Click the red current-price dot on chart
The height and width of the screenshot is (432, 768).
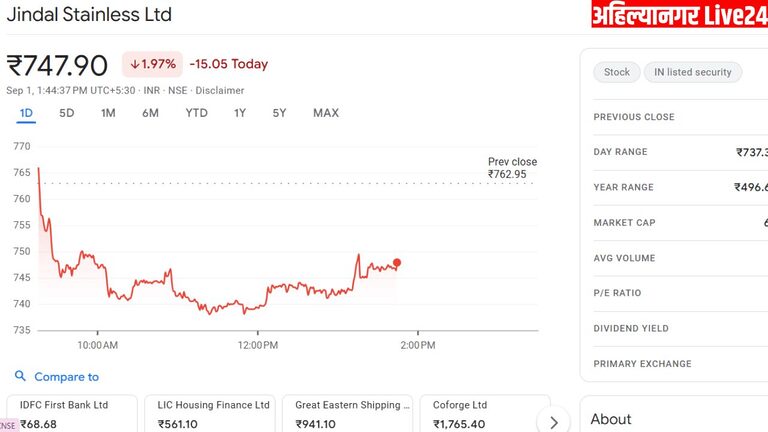[x=397, y=263]
